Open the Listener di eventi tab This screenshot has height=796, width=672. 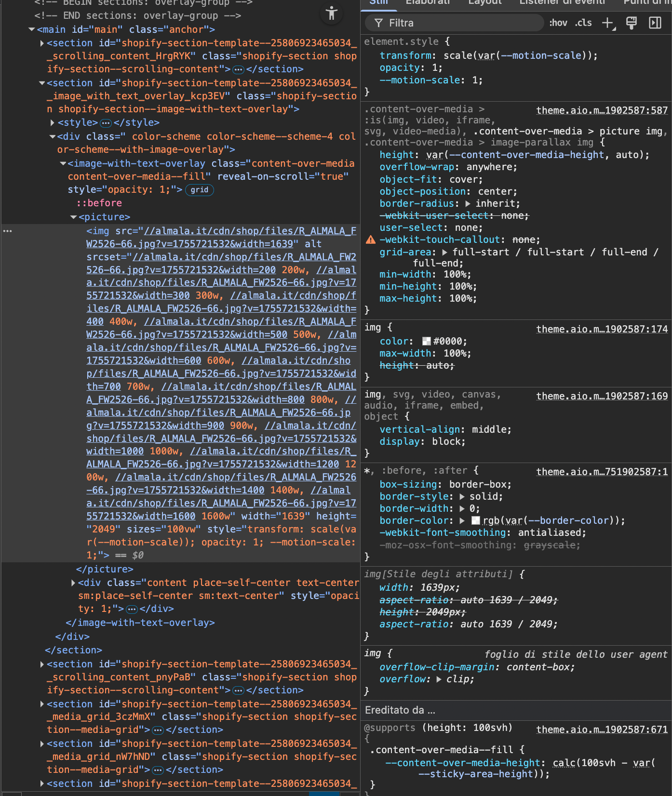[x=562, y=2]
